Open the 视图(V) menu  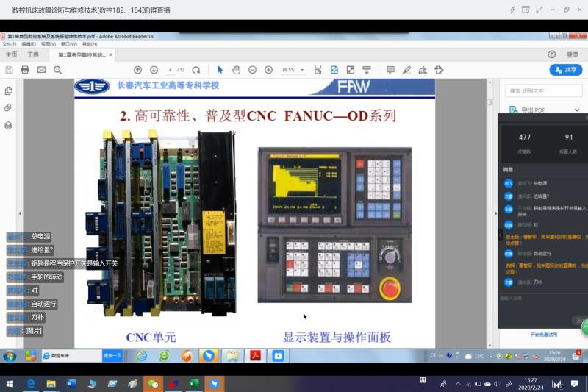click(x=49, y=44)
